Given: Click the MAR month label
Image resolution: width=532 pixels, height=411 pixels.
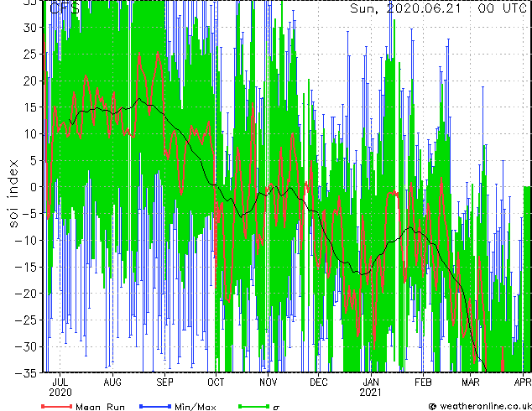Looking at the screenshot, I should pyautogui.click(x=471, y=382).
